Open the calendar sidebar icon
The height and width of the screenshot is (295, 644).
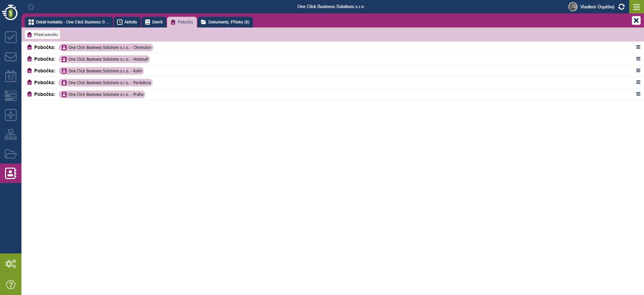(11, 76)
